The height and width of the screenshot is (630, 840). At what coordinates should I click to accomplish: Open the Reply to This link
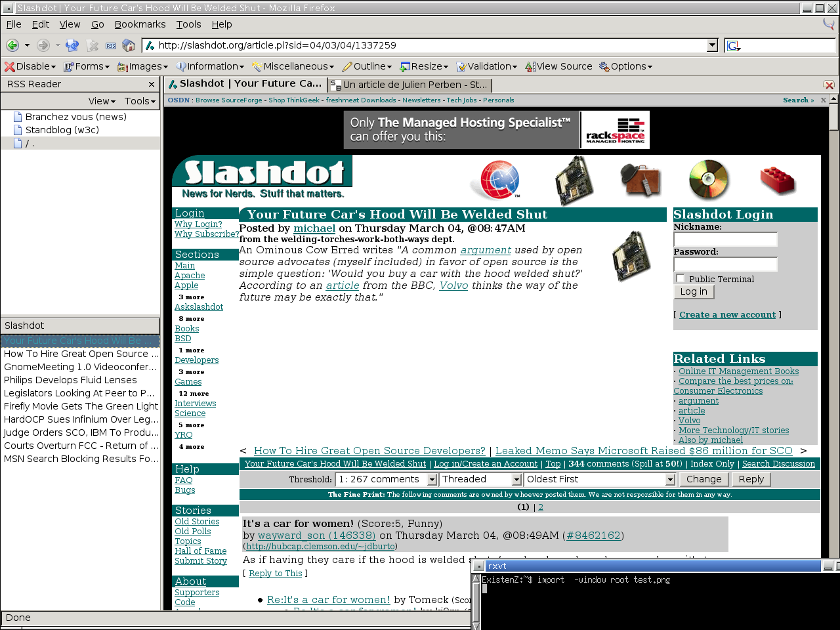point(276,574)
